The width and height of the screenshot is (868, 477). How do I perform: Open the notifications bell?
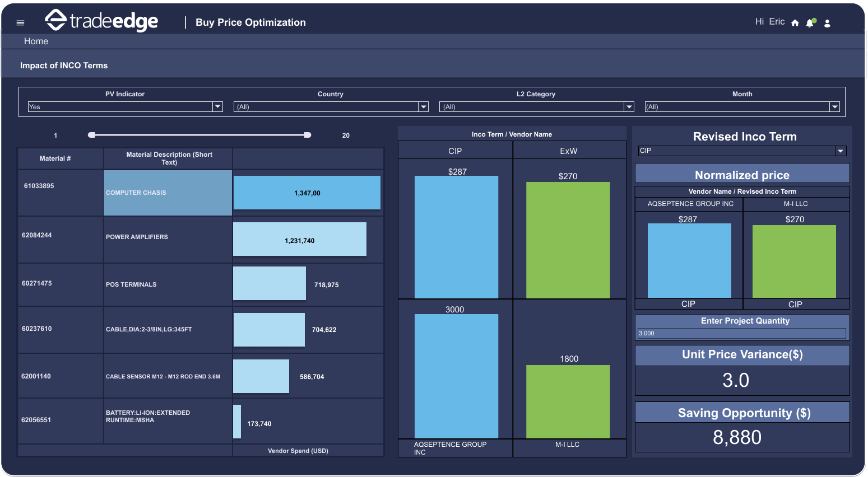coord(810,23)
